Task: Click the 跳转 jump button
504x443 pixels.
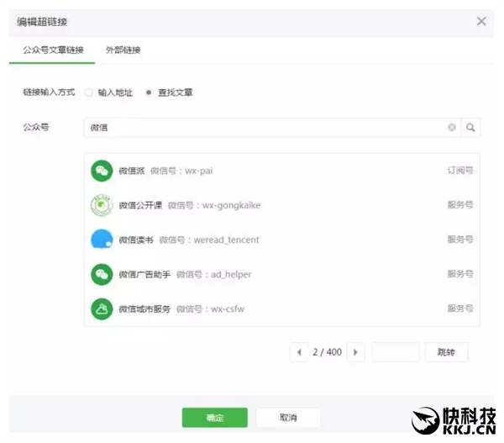Action: pyautogui.click(x=446, y=352)
